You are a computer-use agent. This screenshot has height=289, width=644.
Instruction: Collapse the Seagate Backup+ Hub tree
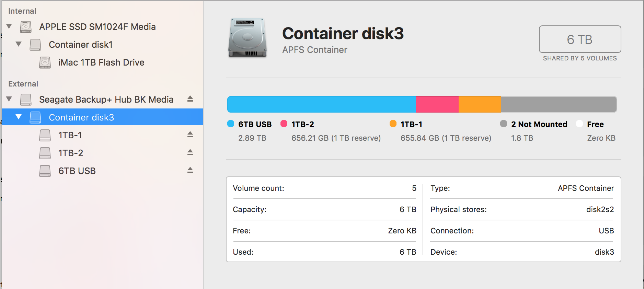coord(9,99)
